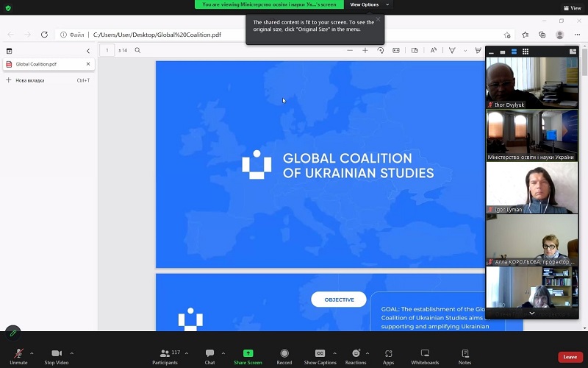Image resolution: width=588 pixels, height=368 pixels.
Task: Click the green annotation pencil button
Action: [x=13, y=333]
